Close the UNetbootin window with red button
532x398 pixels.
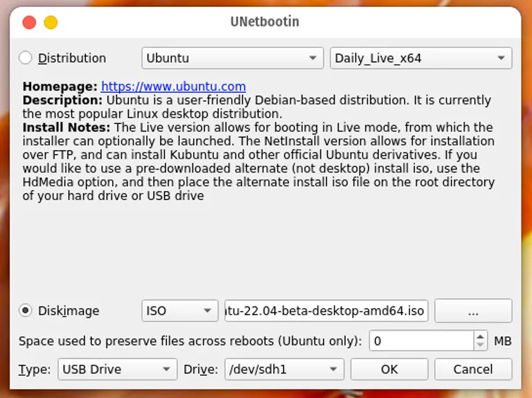pyautogui.click(x=29, y=22)
